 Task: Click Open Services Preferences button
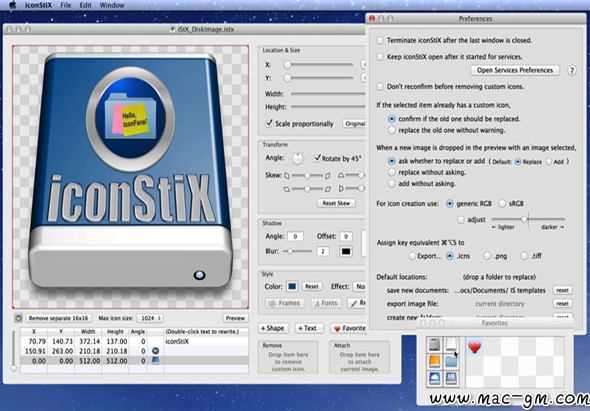[515, 70]
